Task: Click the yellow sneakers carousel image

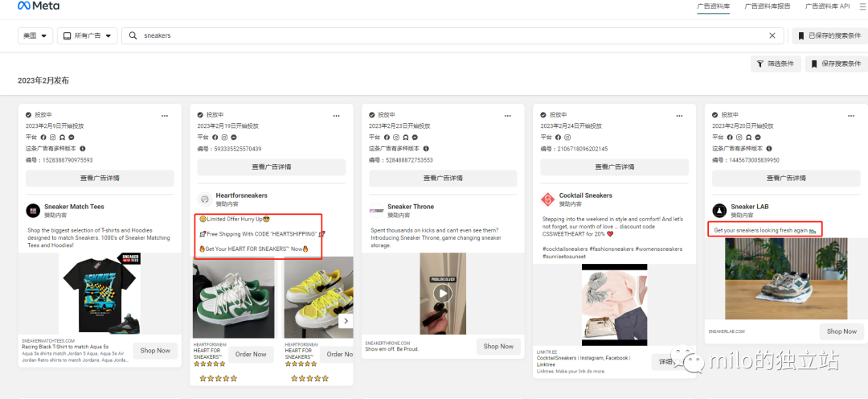Action: click(x=319, y=297)
